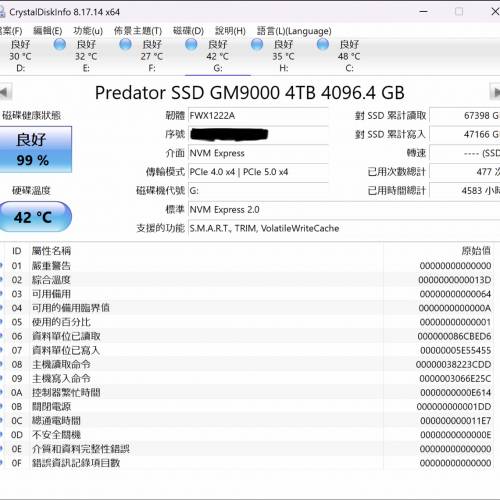The width and height of the screenshot is (500, 500).
Task: Select attribute row 05 使用的百分比
Action: [x=247, y=322]
